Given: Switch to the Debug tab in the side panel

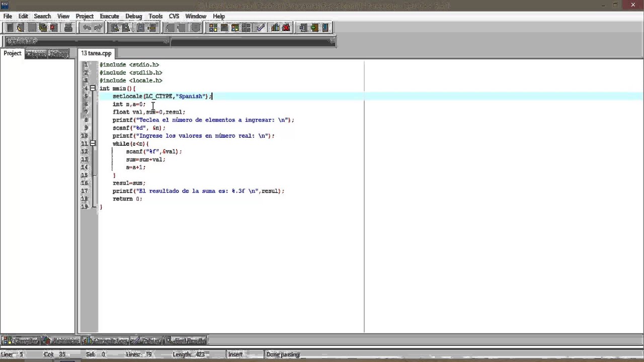Looking at the screenshot, I should (x=59, y=54).
